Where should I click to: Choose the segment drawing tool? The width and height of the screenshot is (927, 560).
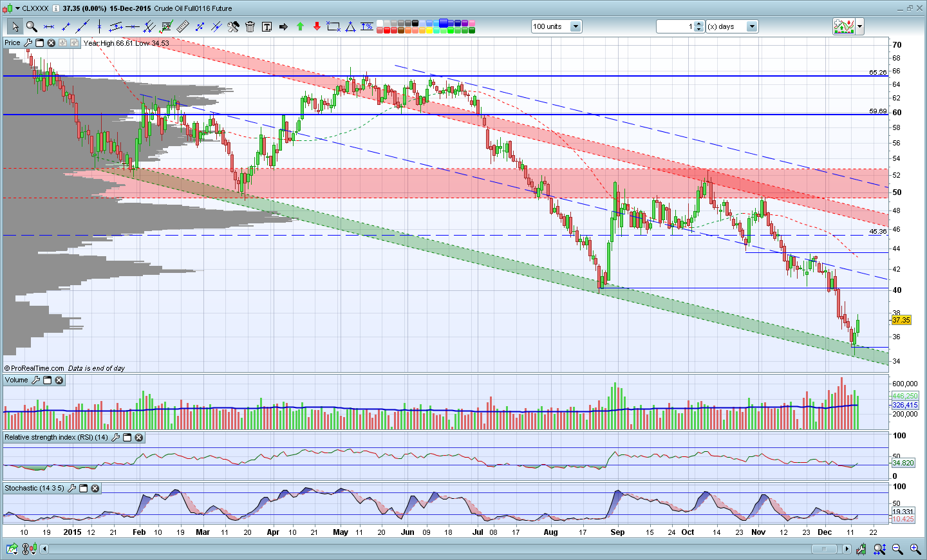point(65,26)
